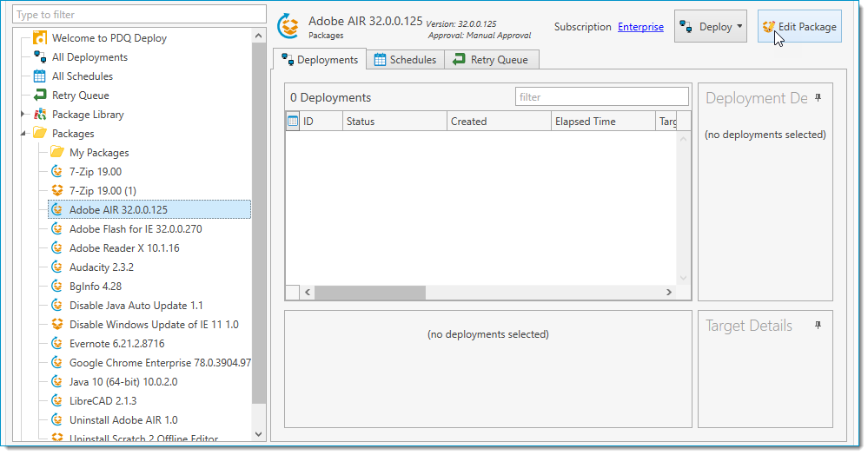
Task: Toggle the pin on Target Details panel
Action: [818, 325]
